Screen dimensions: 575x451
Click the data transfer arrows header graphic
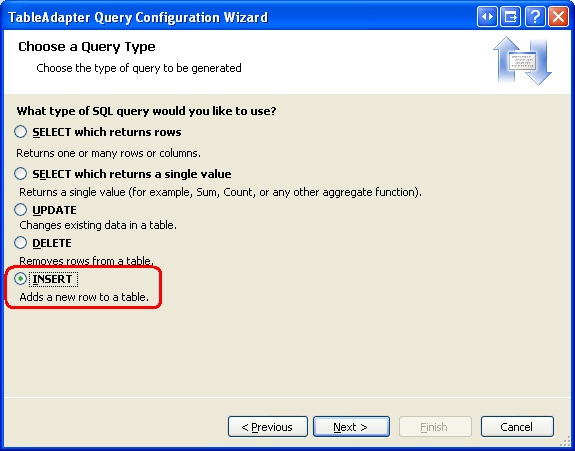523,61
